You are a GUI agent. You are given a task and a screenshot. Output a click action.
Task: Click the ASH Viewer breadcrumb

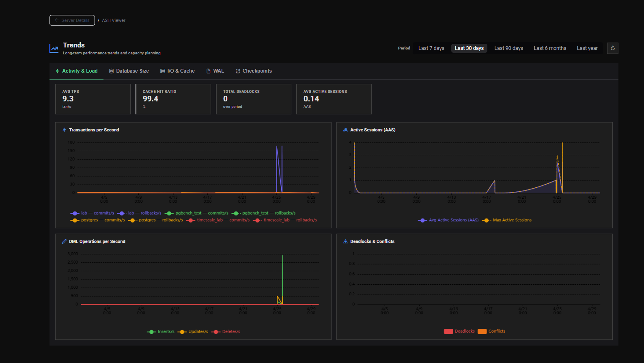(114, 20)
